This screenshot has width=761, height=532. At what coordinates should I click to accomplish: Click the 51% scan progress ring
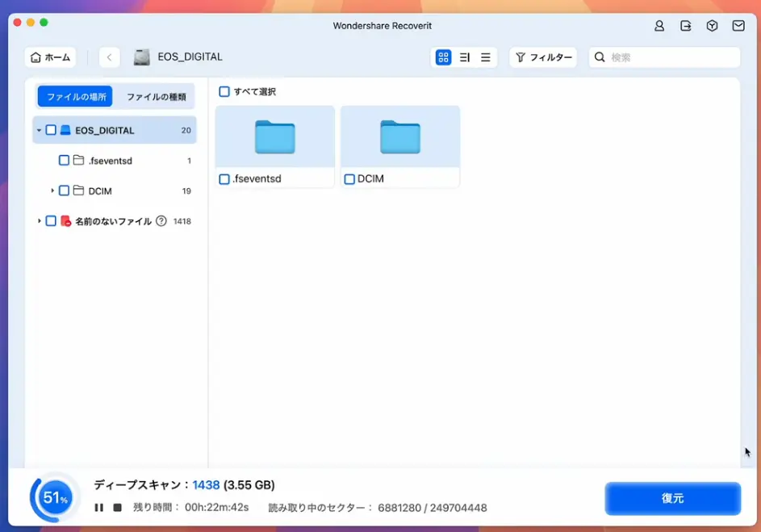55,497
